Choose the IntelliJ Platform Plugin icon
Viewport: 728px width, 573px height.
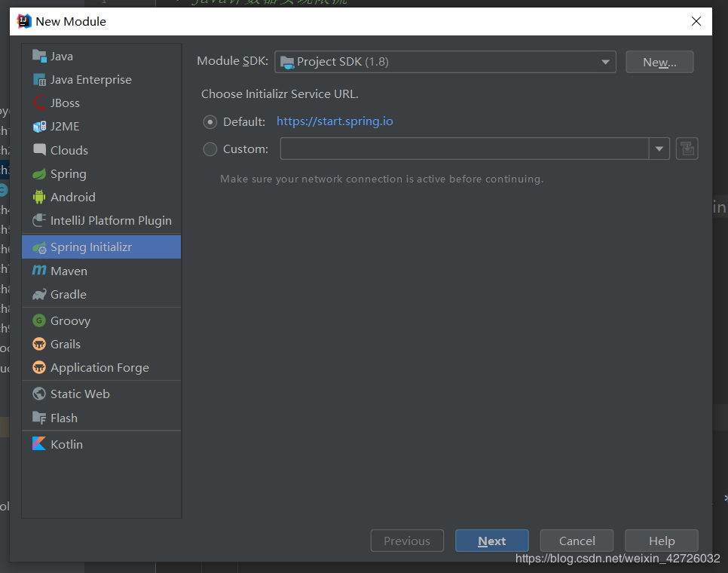tap(39, 220)
